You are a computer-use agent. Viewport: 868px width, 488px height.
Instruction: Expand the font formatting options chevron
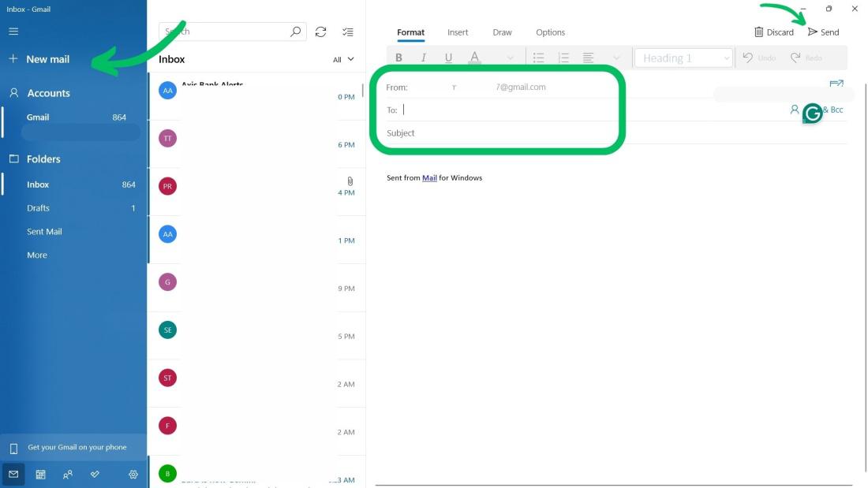[510, 58]
